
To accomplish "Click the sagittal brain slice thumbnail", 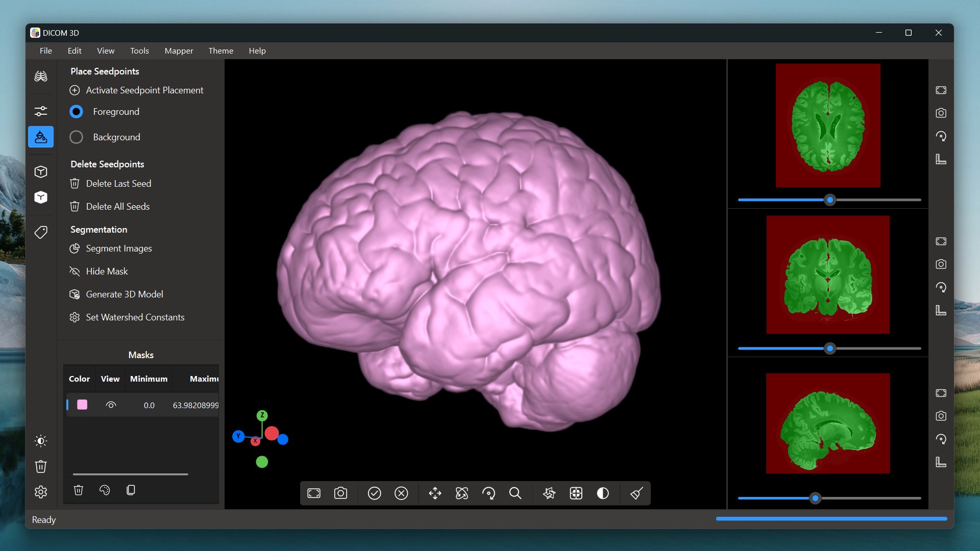I will coord(827,423).
